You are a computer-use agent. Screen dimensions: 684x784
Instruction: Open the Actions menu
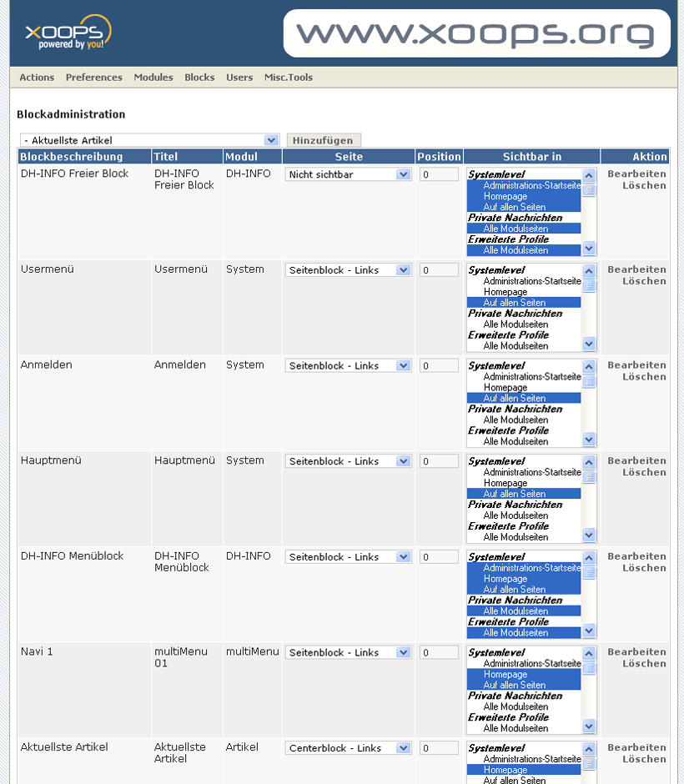[37, 78]
